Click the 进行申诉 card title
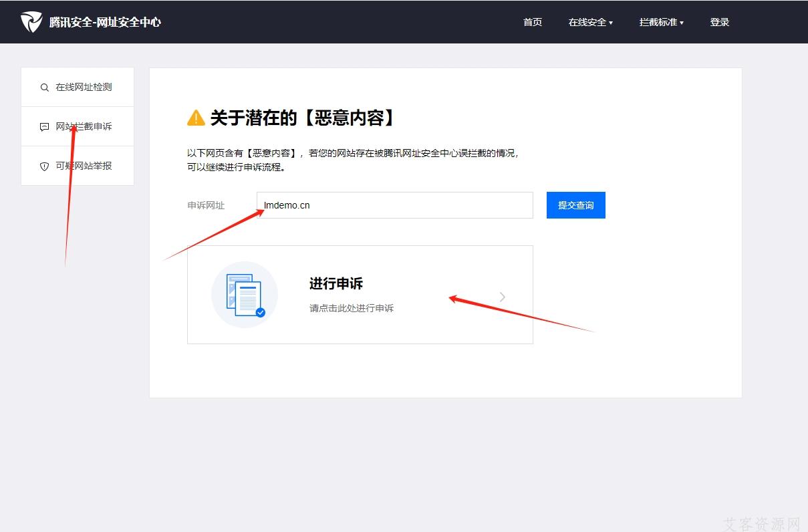Viewport: 808px width, 532px height. click(336, 283)
